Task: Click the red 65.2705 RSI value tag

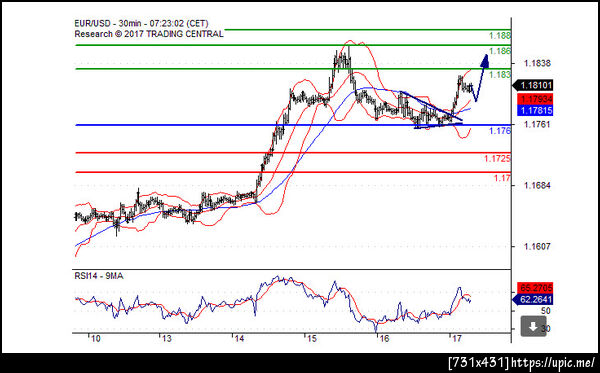Action: point(535,287)
